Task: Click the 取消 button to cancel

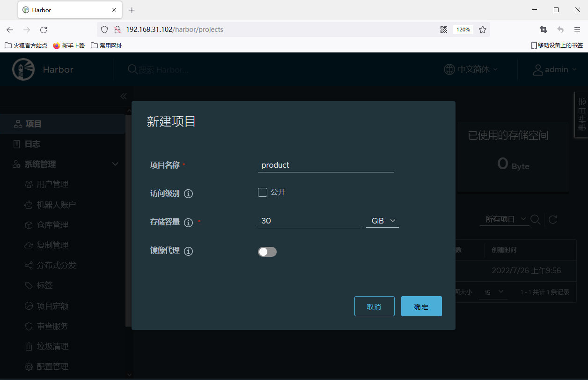Action: tap(374, 306)
